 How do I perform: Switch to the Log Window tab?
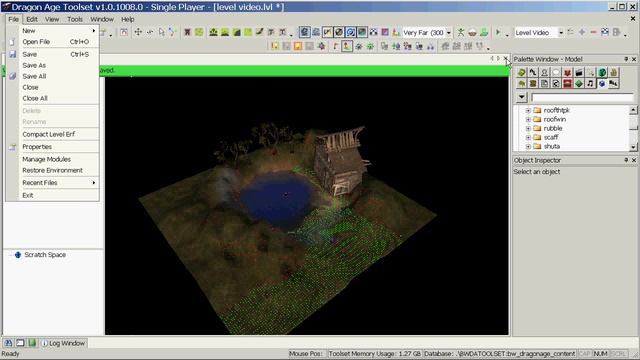point(63,343)
